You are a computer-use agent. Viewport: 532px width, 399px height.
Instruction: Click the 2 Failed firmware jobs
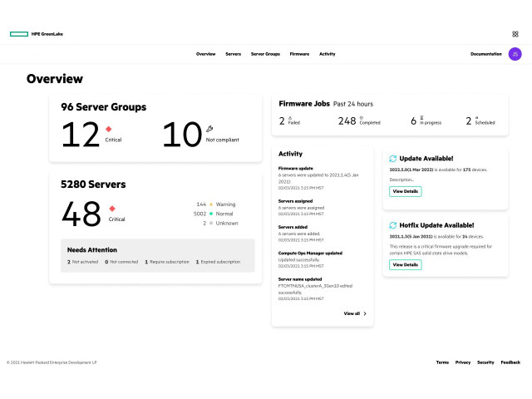[x=289, y=121]
